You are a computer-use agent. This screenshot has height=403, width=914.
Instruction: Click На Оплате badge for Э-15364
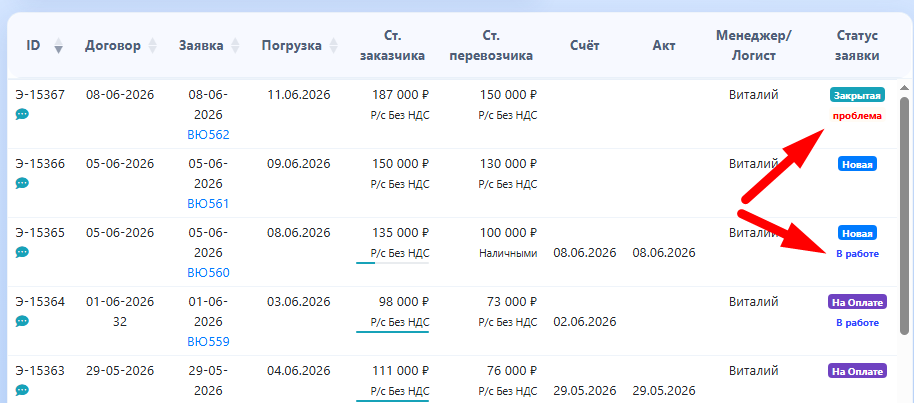tap(857, 302)
